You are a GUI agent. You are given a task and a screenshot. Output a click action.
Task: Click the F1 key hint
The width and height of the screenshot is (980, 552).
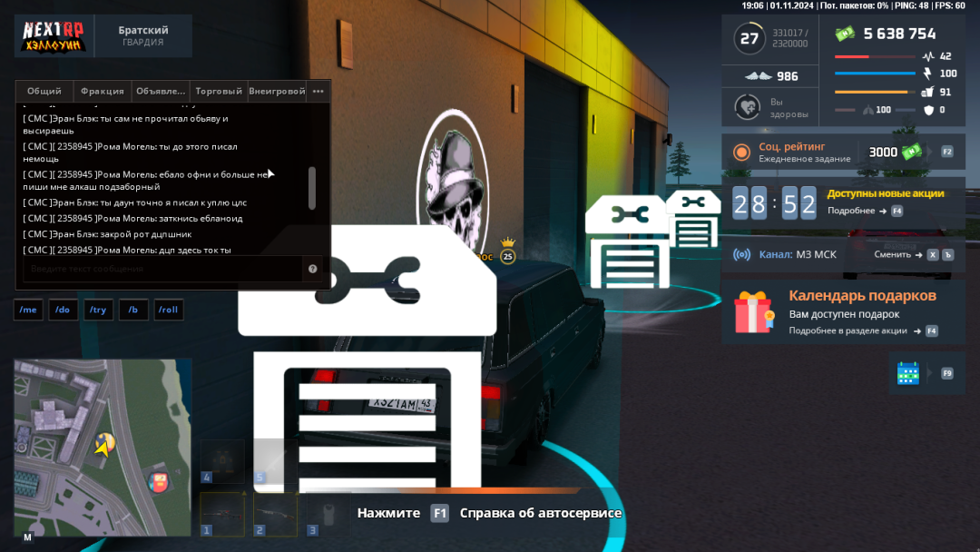point(440,513)
